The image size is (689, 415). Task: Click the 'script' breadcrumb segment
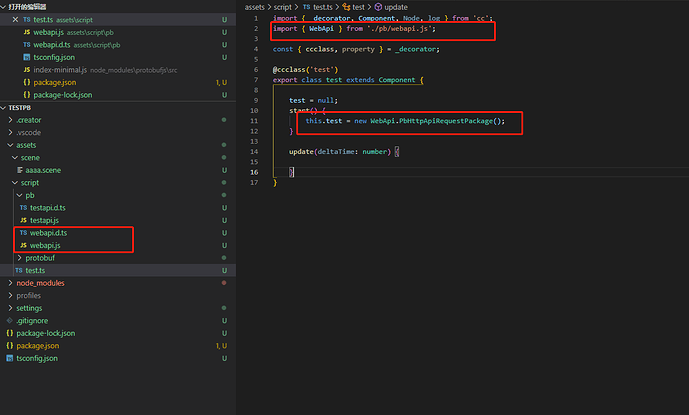[285, 6]
